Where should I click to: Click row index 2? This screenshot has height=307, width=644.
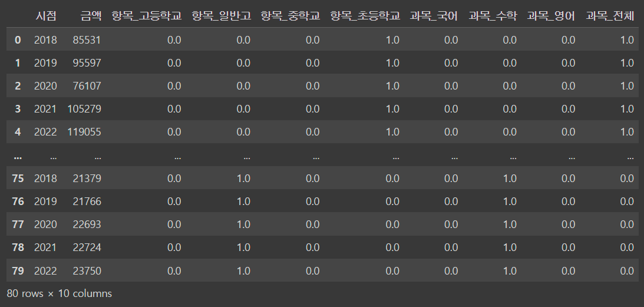click(x=18, y=86)
